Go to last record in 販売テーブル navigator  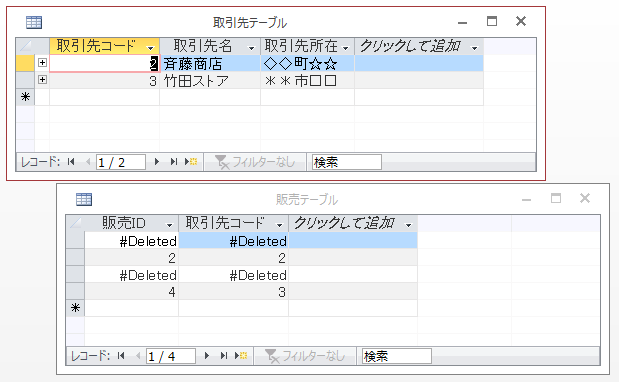223,356
